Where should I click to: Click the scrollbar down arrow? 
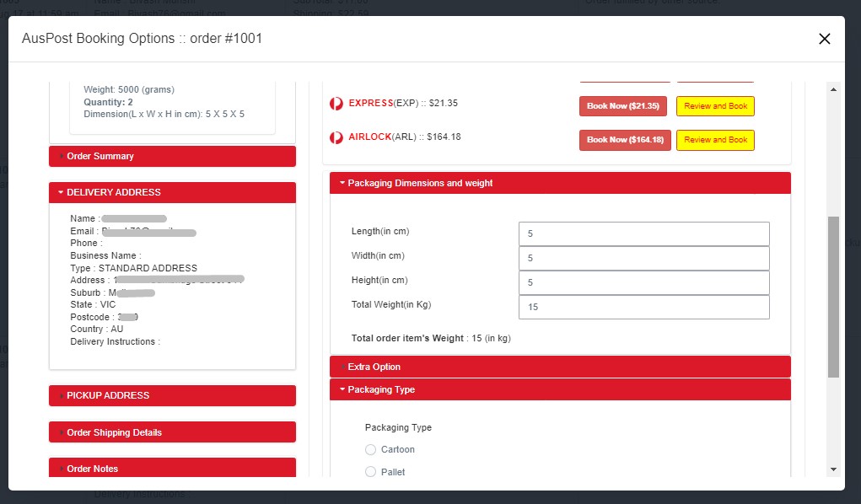point(833,469)
